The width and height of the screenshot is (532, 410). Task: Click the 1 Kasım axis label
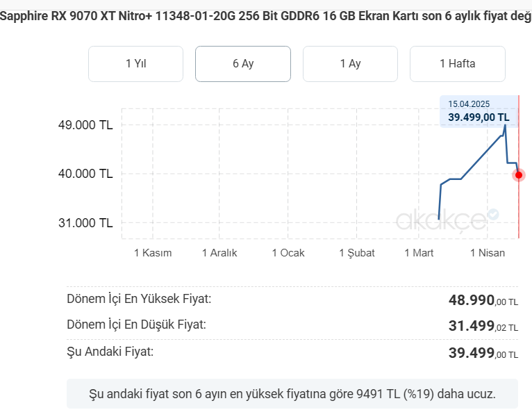(153, 253)
